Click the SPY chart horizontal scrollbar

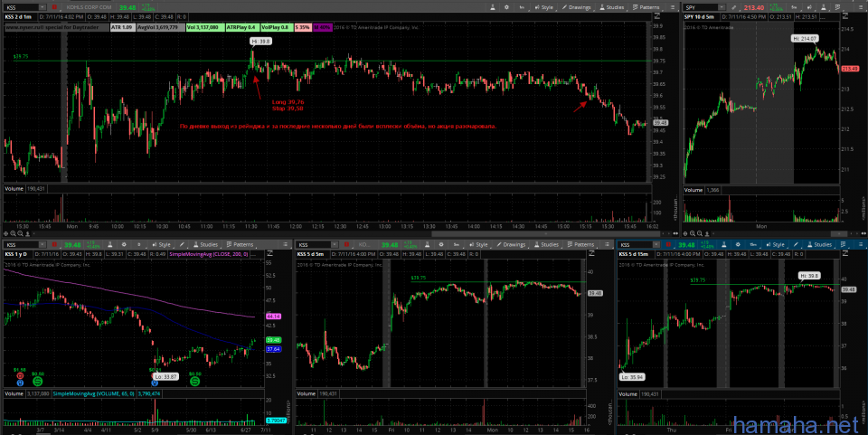[839, 234]
